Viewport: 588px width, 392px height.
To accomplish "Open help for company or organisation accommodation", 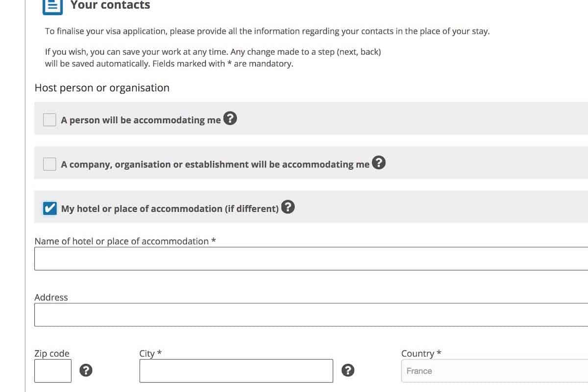I will pyautogui.click(x=379, y=163).
